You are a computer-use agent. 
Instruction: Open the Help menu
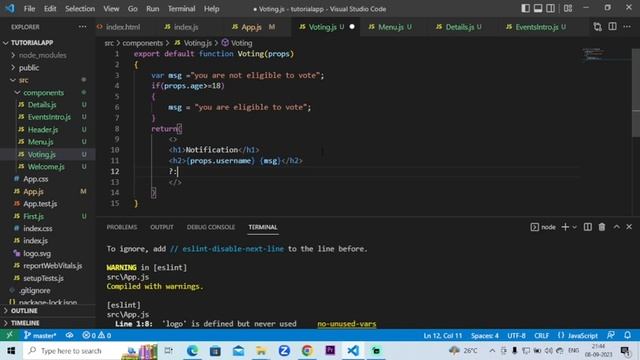[x=211, y=9]
